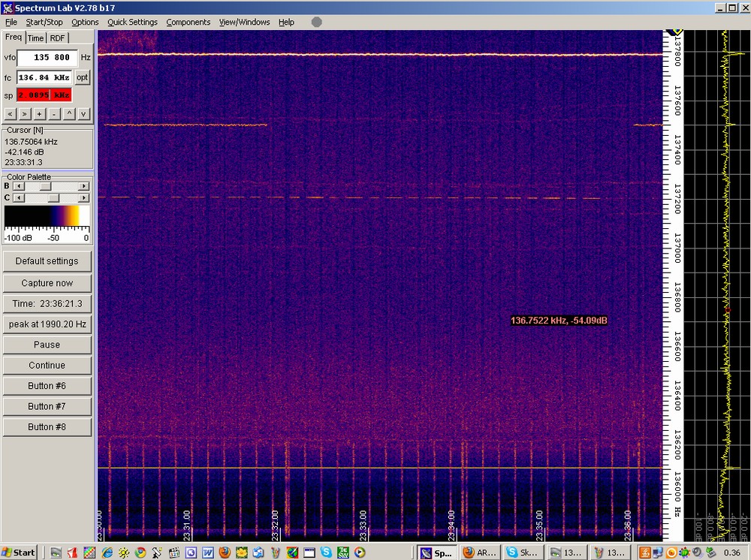Switch to the RDF tab
751x560 pixels.
coord(57,38)
